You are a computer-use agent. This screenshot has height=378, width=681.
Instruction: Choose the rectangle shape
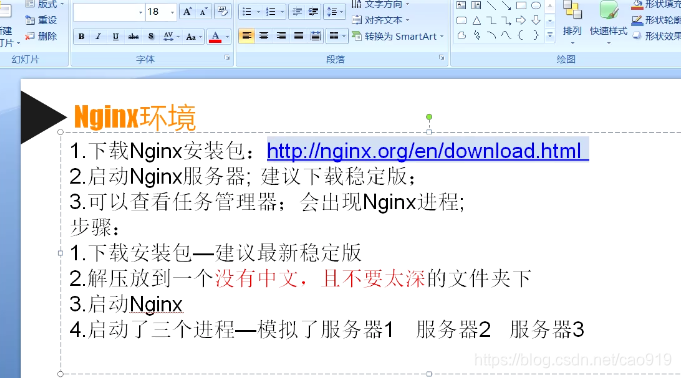point(521,6)
